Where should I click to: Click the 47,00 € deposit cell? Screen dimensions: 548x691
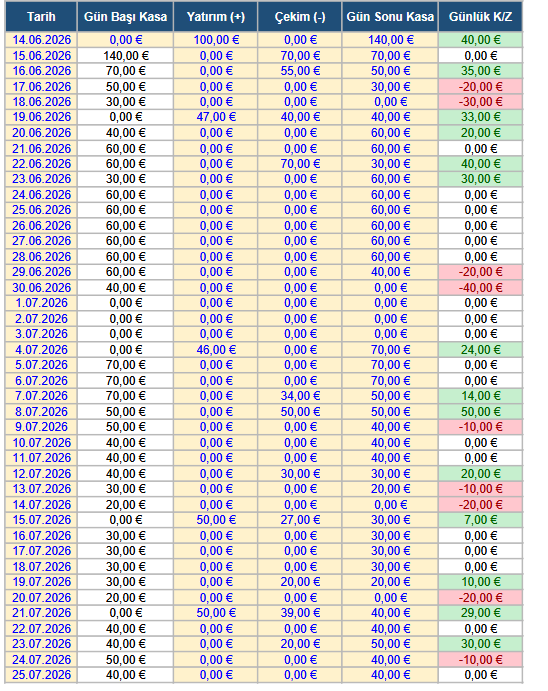pos(215,117)
